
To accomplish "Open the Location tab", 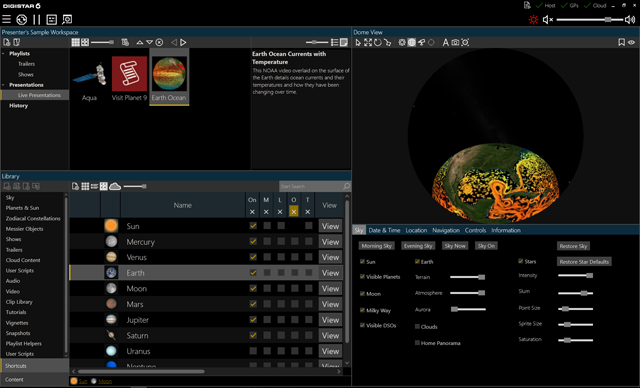I will point(416,230).
